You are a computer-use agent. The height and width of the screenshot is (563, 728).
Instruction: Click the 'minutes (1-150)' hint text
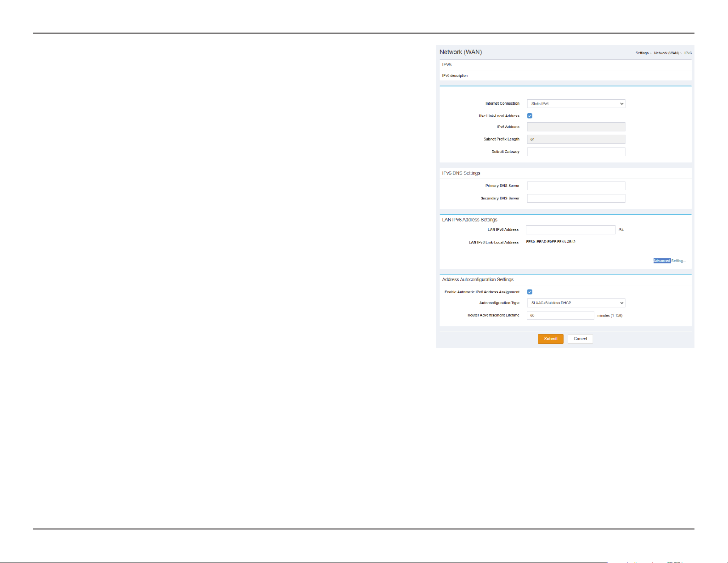609,316
